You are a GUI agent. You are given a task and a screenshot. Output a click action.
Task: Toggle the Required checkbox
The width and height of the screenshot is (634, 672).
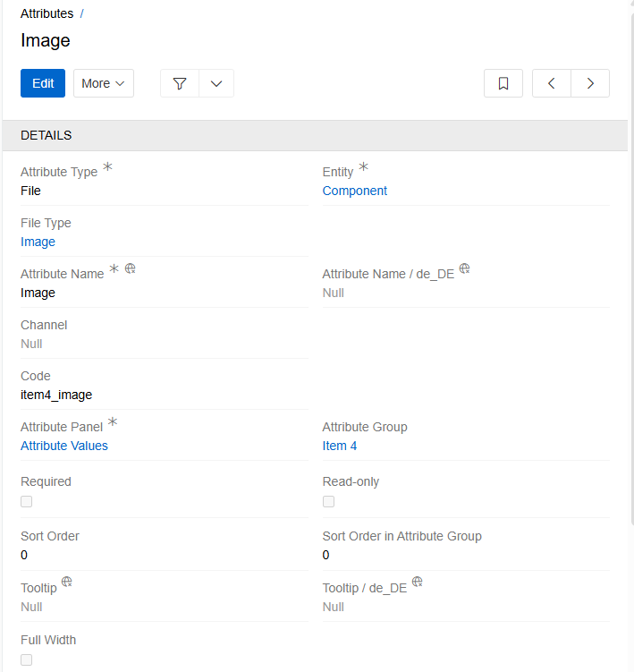[27, 501]
